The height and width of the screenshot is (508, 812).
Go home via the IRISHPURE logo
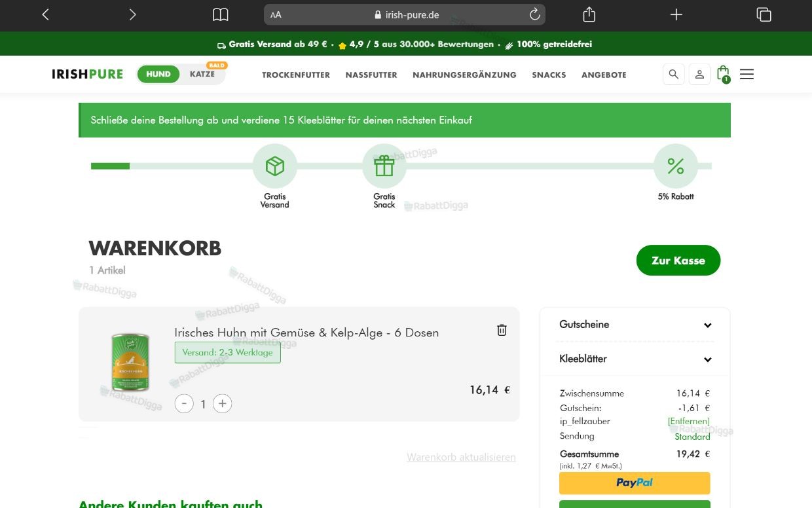pyautogui.click(x=87, y=75)
